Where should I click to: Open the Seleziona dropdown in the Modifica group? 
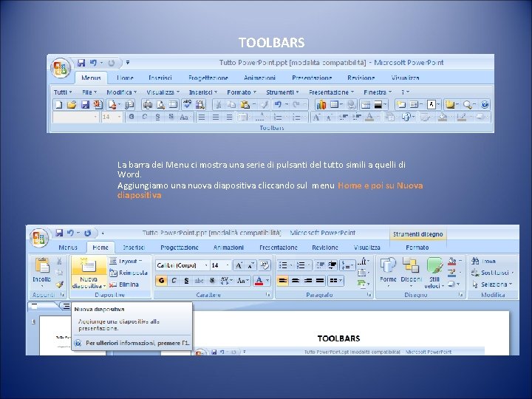click(x=493, y=284)
